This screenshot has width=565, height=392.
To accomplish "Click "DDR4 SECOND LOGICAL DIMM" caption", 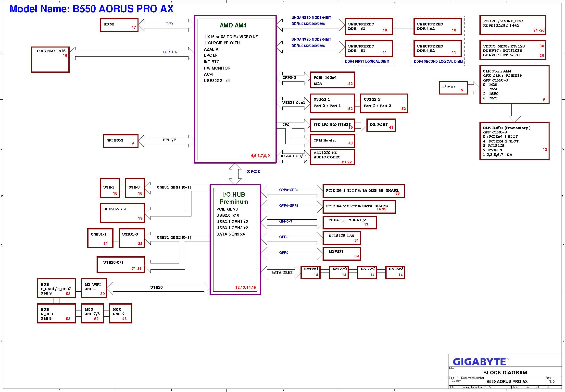I will tap(438, 61).
